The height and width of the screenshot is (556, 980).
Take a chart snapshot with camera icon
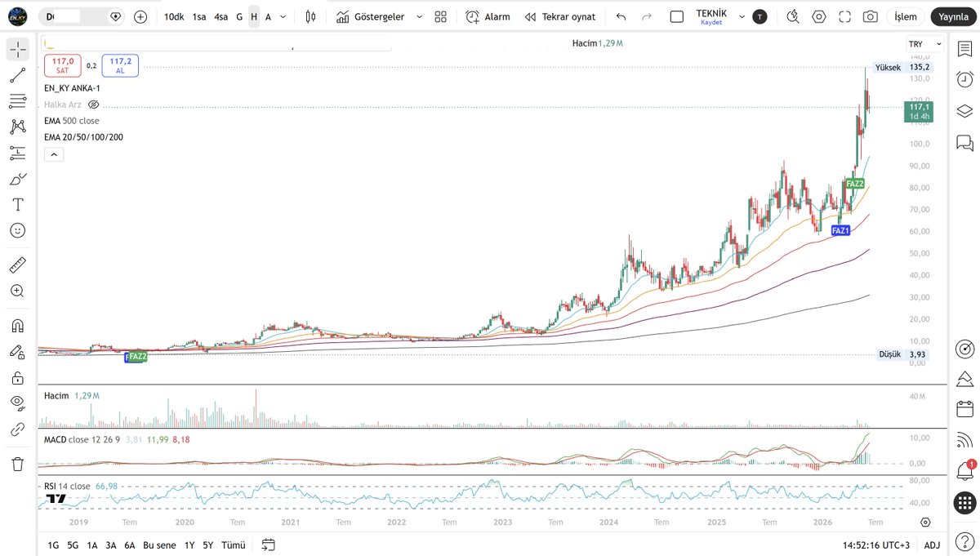(x=871, y=16)
